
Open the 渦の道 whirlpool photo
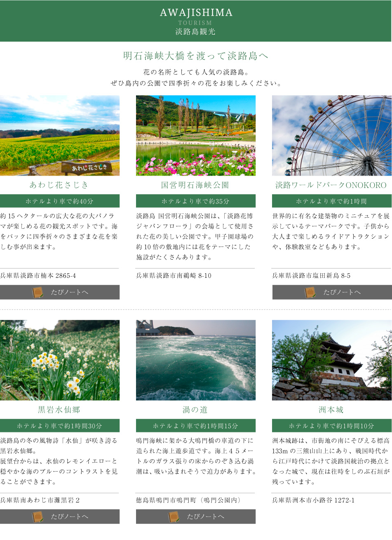tap(196, 360)
